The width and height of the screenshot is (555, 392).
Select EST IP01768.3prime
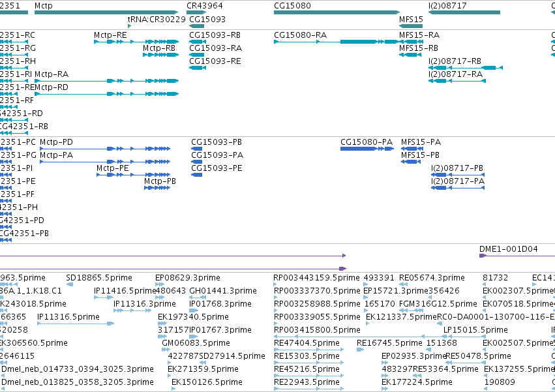click(x=220, y=304)
